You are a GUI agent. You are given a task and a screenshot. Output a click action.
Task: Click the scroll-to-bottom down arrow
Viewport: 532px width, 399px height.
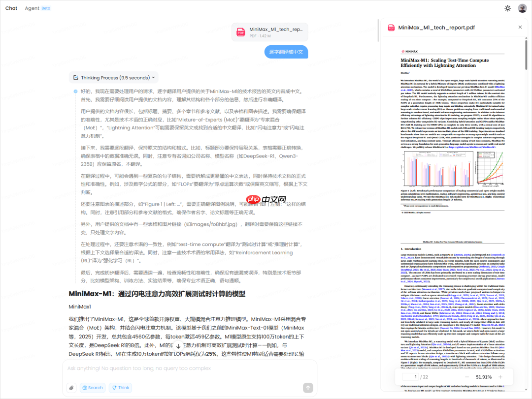178,346
